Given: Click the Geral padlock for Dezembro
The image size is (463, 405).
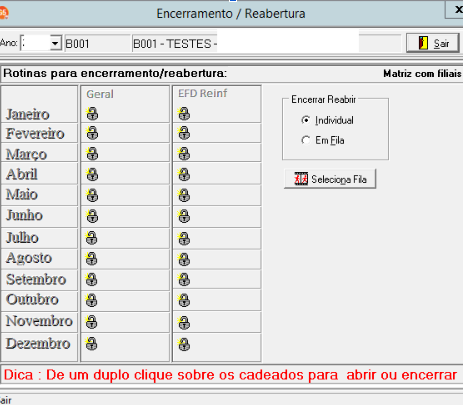Looking at the screenshot, I should point(92,344).
